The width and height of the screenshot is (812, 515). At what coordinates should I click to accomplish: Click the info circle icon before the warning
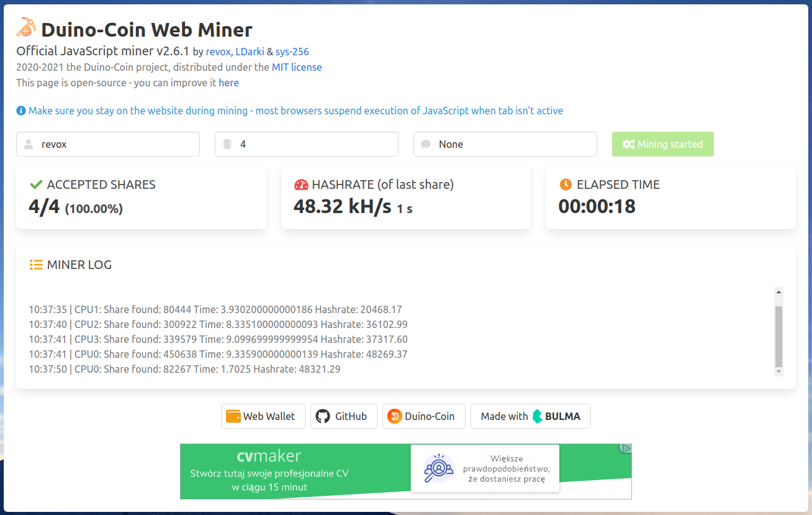(21, 111)
